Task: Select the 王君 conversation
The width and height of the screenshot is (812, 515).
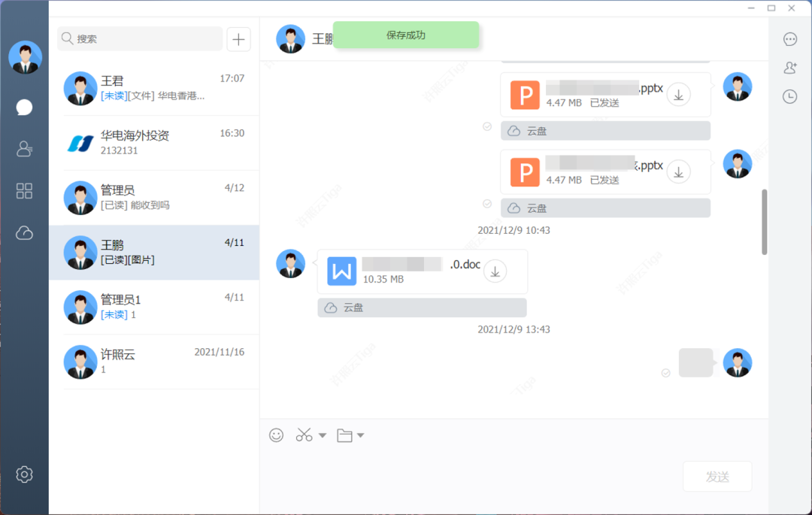Action: click(154, 88)
